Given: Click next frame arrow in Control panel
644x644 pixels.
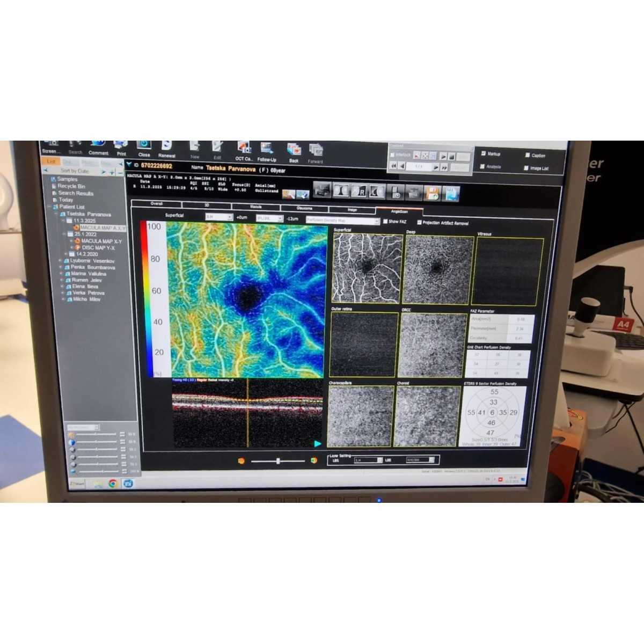Looking at the screenshot, I should (436, 167).
